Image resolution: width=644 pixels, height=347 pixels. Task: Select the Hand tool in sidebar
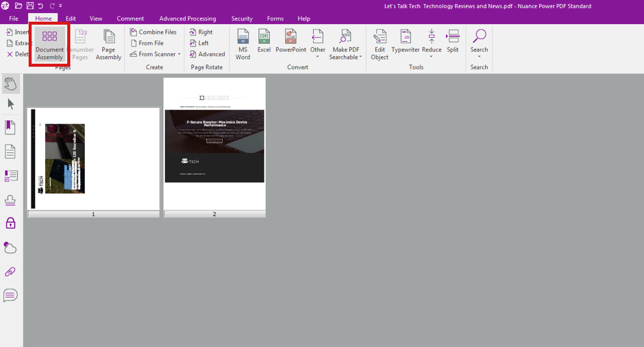point(10,84)
